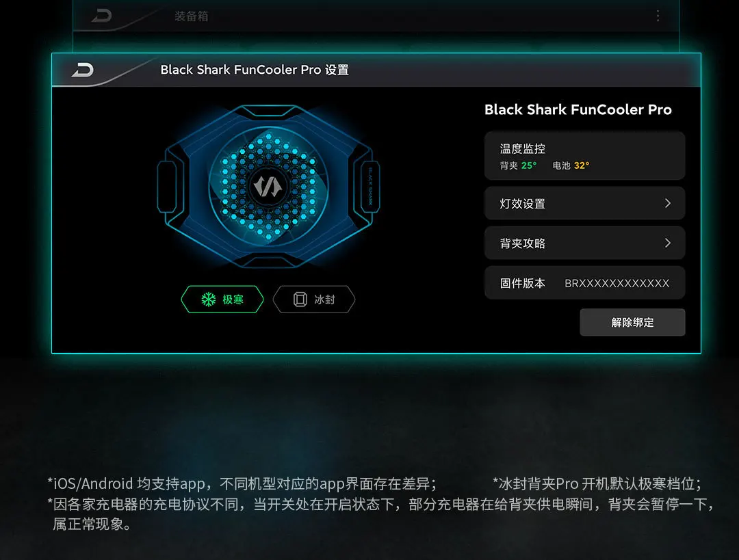Open the three-dot overflow menu at top
The height and width of the screenshot is (560, 739).
(x=658, y=16)
